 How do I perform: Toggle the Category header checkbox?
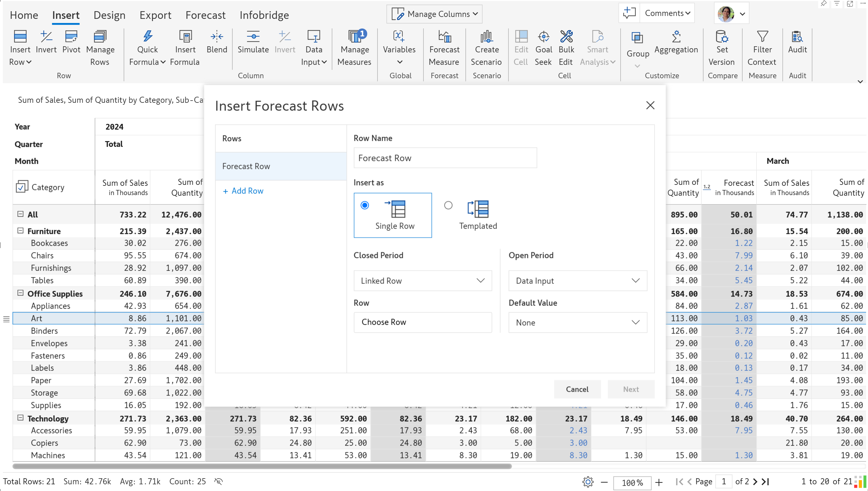pos(22,187)
